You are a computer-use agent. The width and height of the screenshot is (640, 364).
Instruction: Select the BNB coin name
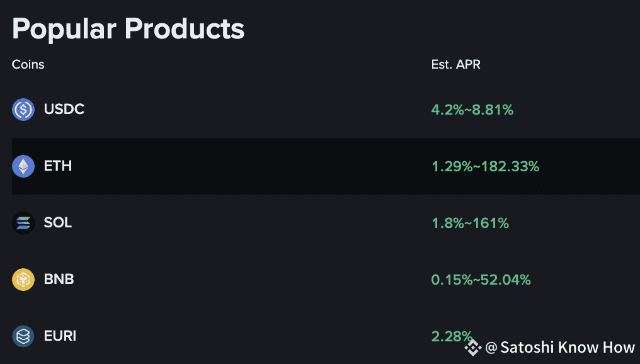click(x=59, y=280)
